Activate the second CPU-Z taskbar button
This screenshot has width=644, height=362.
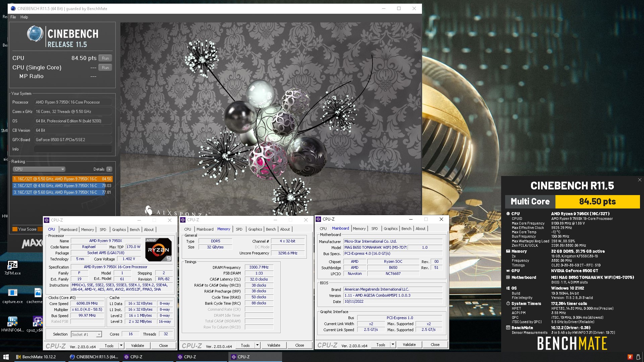201,357
